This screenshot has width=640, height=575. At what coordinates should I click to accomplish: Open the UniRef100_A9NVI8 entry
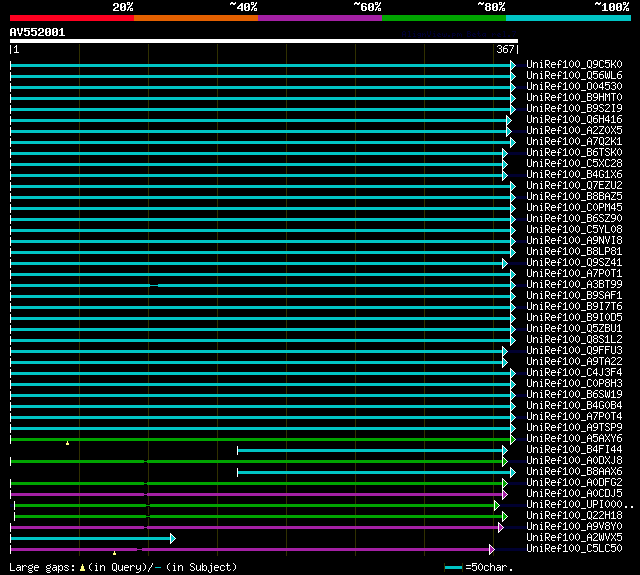coord(574,241)
